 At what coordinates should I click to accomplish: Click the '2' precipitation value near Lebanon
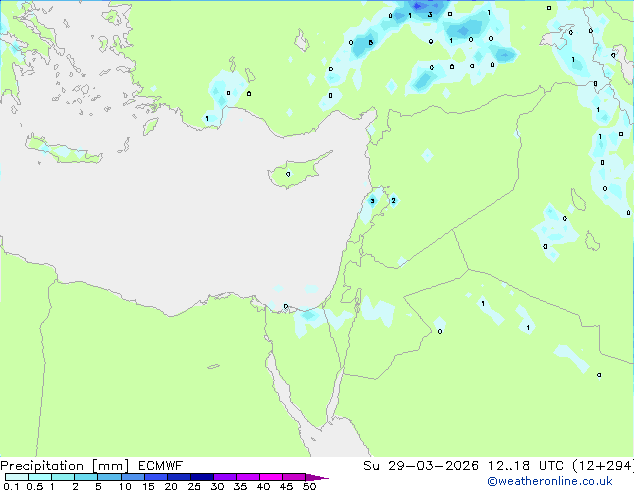tap(393, 201)
